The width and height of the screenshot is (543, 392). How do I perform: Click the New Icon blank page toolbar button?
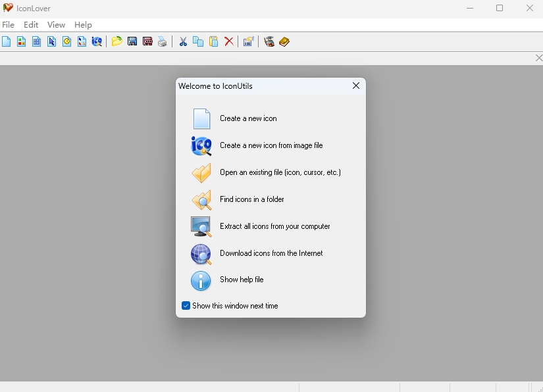coord(7,41)
